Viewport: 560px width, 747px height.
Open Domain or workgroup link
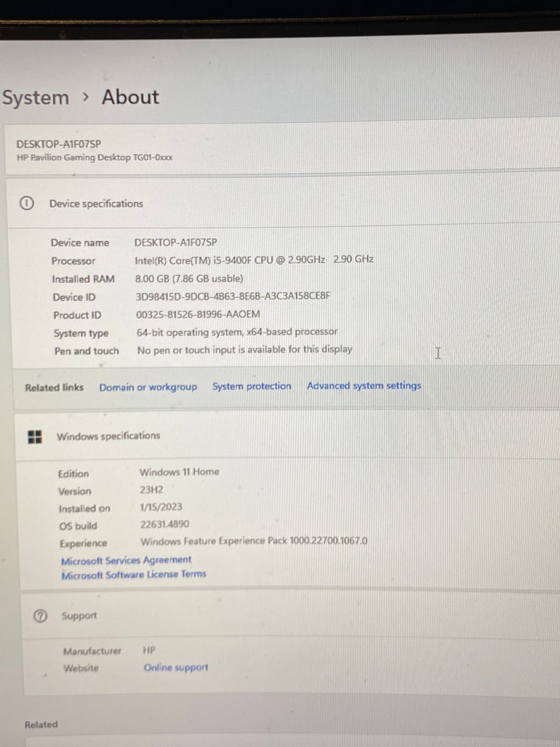click(x=148, y=387)
